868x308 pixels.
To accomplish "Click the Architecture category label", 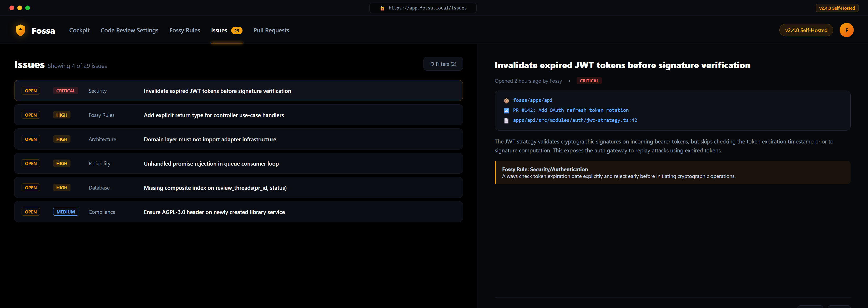I will pos(102,139).
